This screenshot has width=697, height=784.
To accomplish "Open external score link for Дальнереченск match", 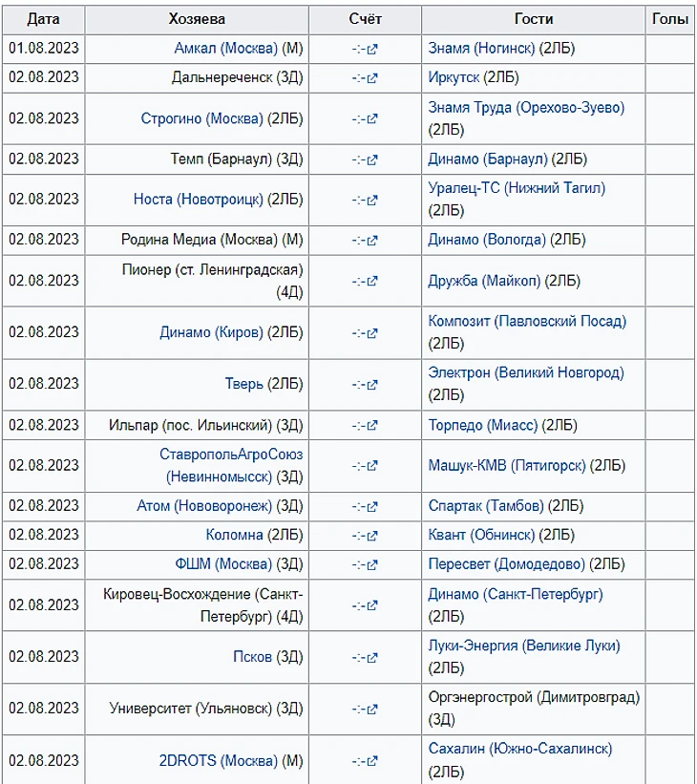I will [x=365, y=78].
